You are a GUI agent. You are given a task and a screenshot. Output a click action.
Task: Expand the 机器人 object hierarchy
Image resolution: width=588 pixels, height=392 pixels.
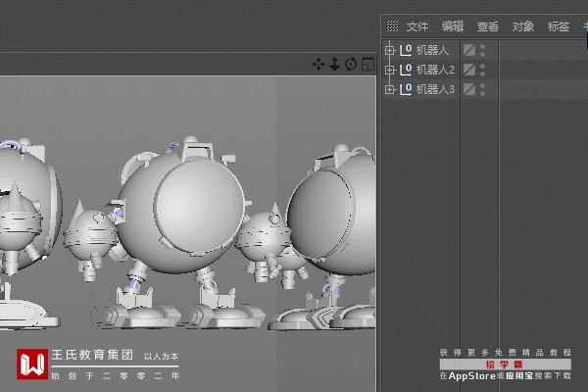click(x=390, y=50)
